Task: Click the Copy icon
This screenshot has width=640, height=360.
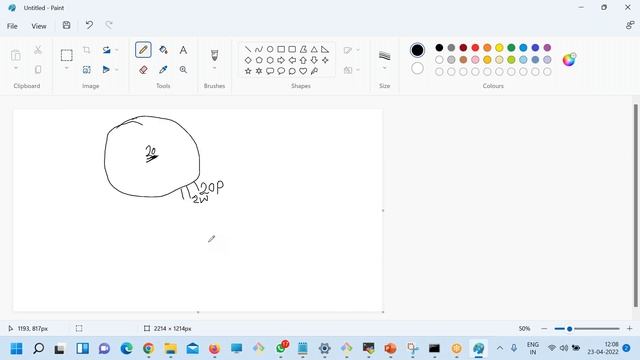Action: 38,70
